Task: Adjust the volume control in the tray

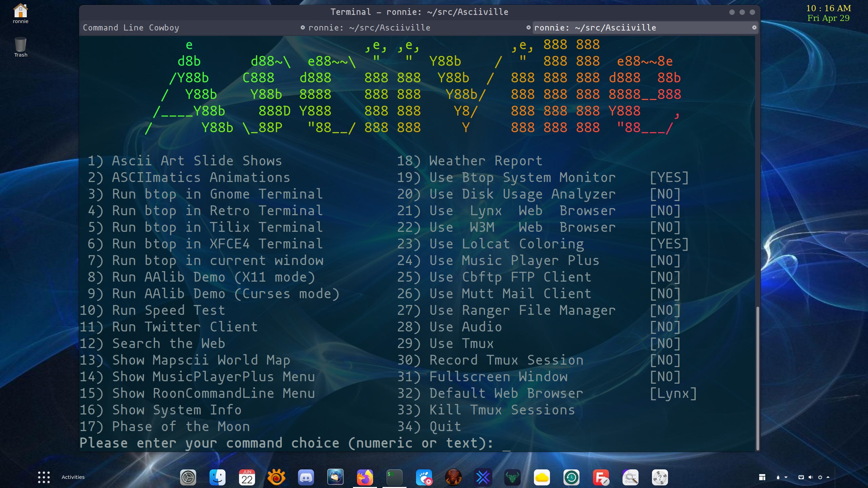Action: coord(811,477)
